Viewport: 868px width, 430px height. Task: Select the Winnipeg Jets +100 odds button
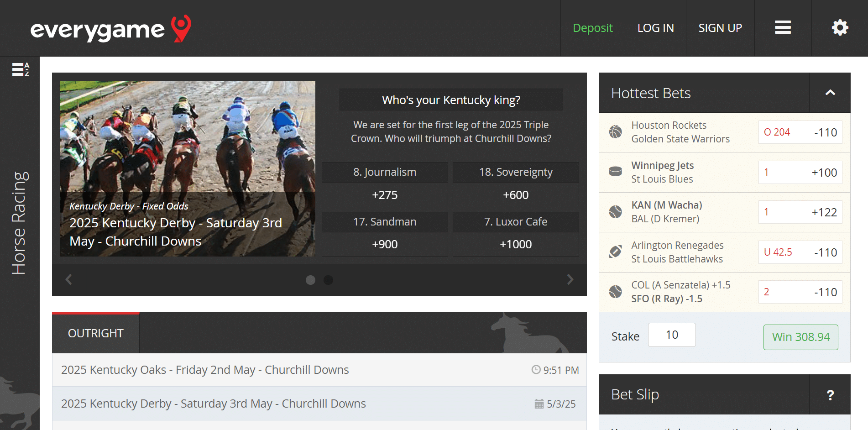tap(800, 172)
